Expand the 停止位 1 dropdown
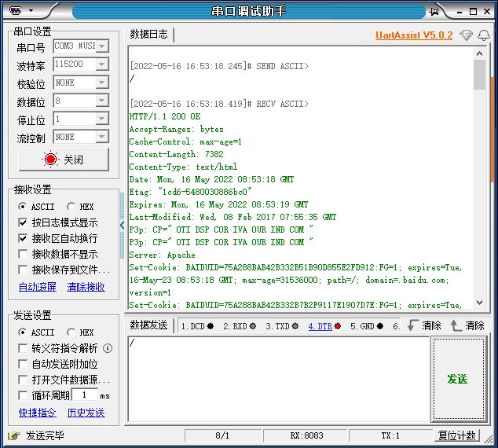Viewport: 498px width, 448px height. click(x=102, y=119)
